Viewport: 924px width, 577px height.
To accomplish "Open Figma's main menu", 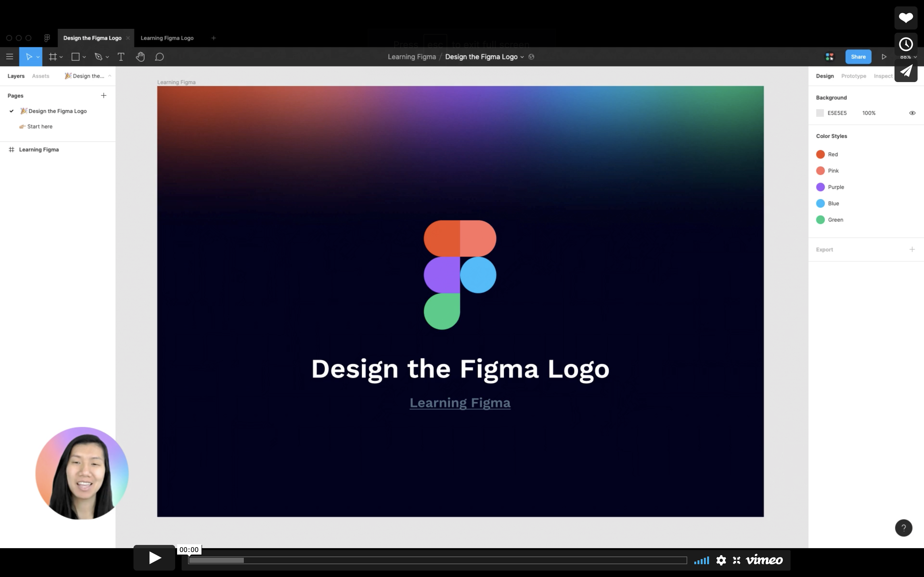I will point(10,56).
